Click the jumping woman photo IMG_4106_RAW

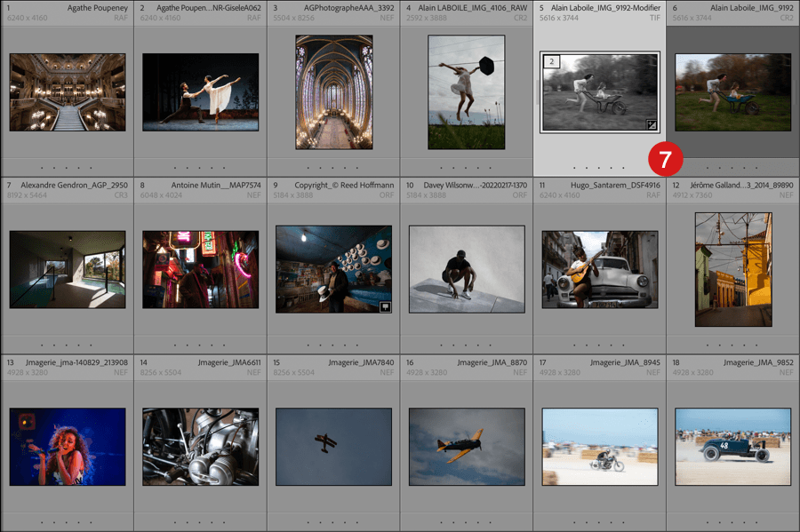pyautogui.click(x=467, y=91)
